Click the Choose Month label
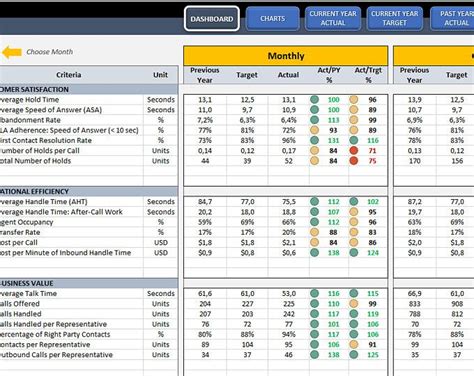 pos(50,52)
